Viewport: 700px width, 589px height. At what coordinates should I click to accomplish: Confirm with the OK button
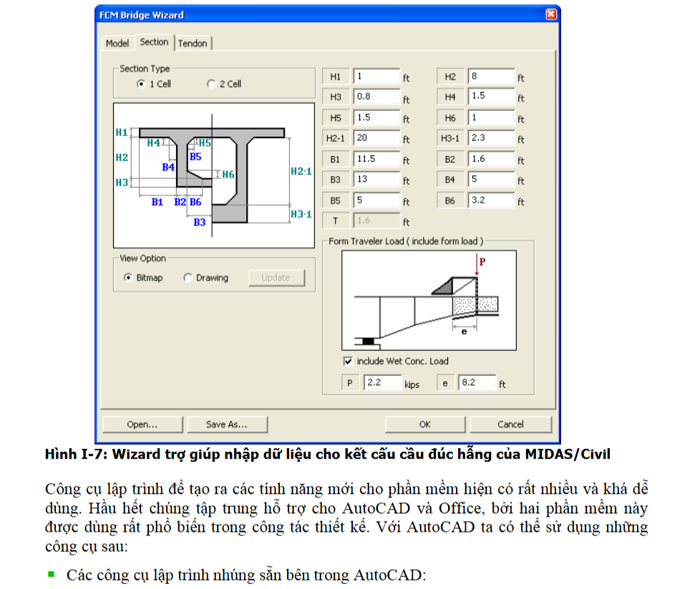(x=425, y=424)
